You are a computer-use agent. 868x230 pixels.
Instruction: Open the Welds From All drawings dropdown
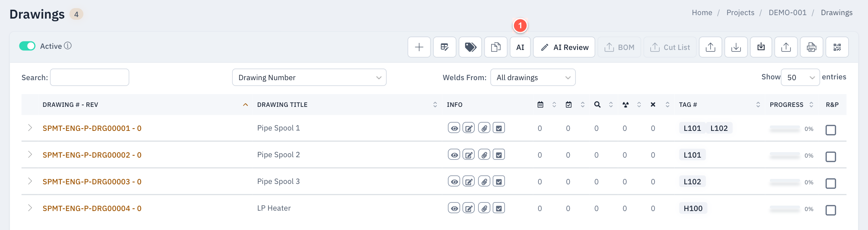[x=533, y=77]
